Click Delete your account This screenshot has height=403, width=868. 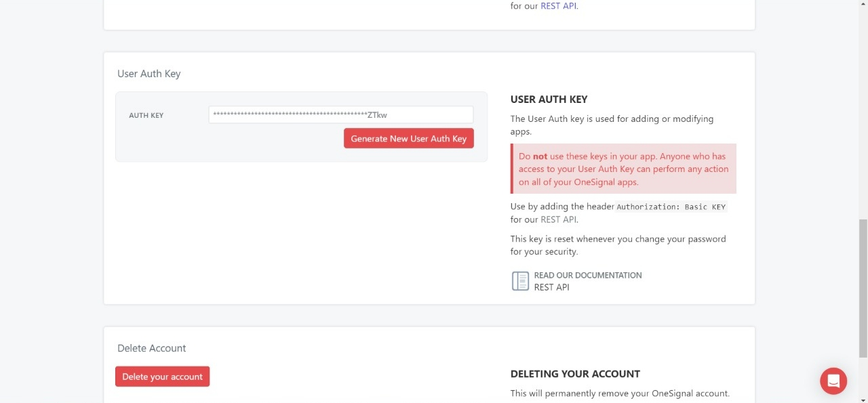pyautogui.click(x=162, y=376)
